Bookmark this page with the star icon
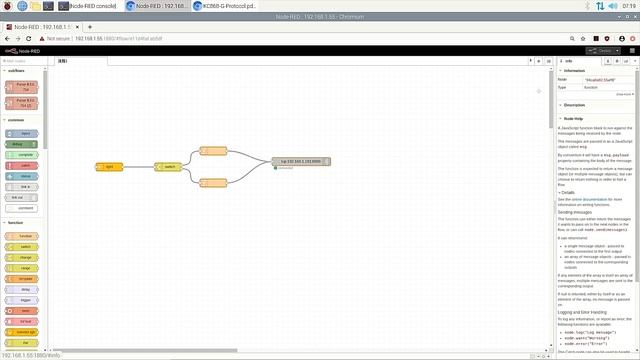 [x=583, y=38]
